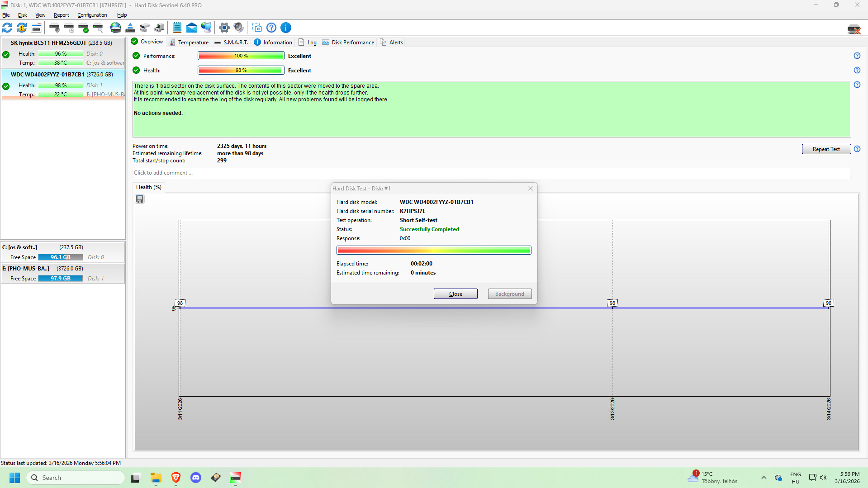Screen dimensions: 868x488
Task: Open the Help menu
Action: click(x=122, y=15)
